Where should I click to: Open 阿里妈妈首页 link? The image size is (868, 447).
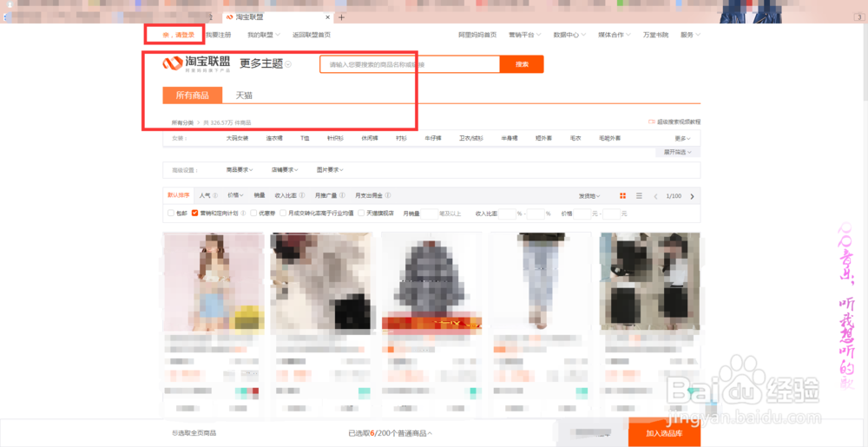click(477, 35)
